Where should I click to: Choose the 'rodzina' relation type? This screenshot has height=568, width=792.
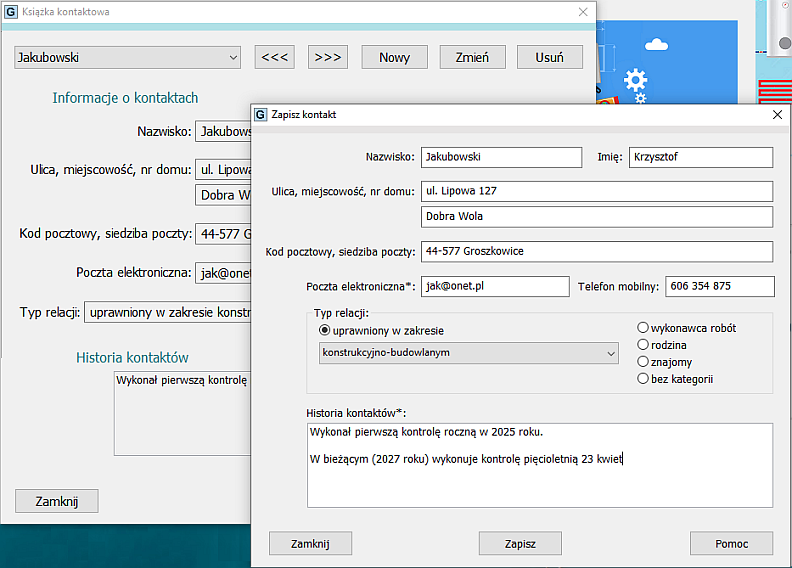click(643, 345)
